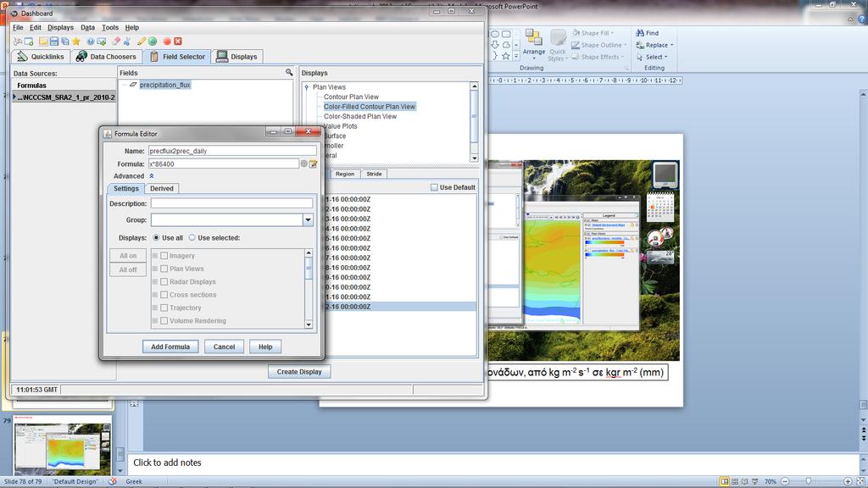This screenshot has height=488, width=868.
Task: Click the scissors icon in Dashboard toolbar
Action: (127, 42)
